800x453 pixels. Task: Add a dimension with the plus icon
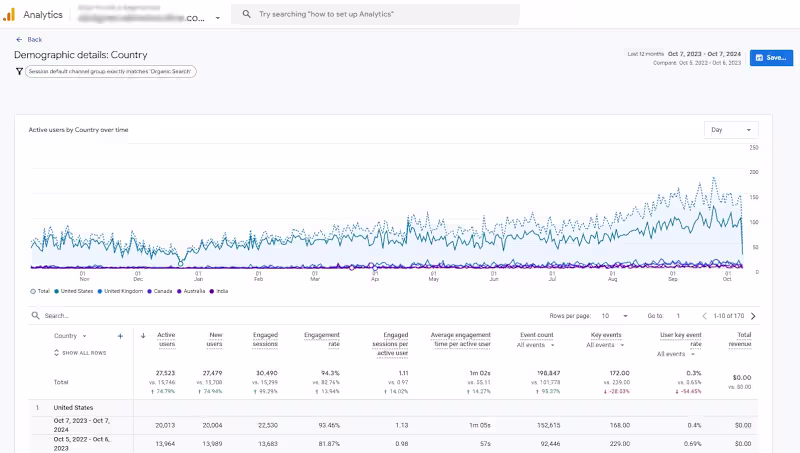pos(120,336)
